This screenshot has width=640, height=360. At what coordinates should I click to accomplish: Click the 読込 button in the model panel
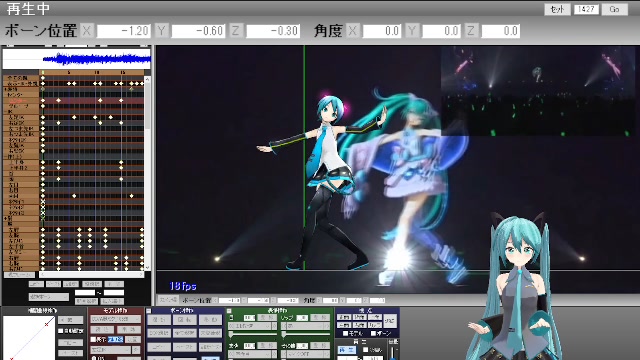pyautogui.click(x=102, y=329)
